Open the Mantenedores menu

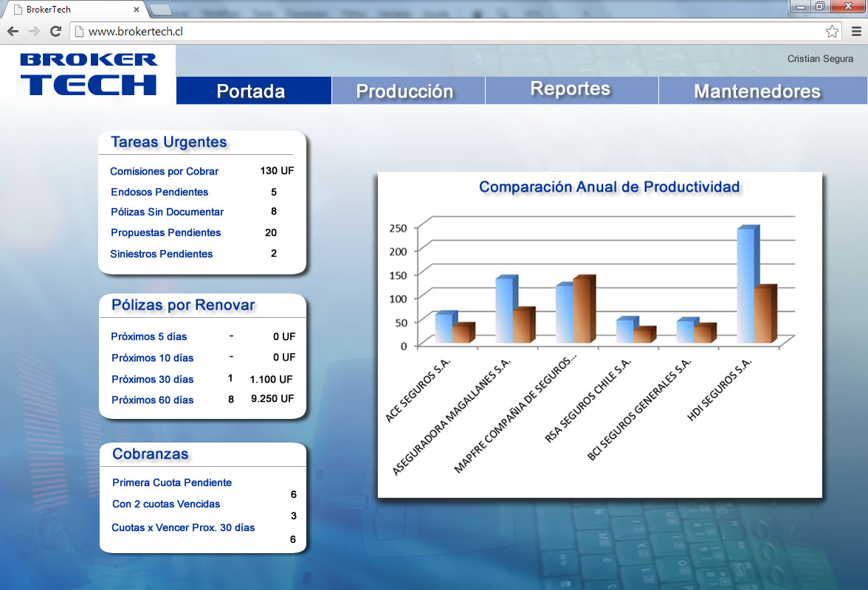pyautogui.click(x=757, y=91)
